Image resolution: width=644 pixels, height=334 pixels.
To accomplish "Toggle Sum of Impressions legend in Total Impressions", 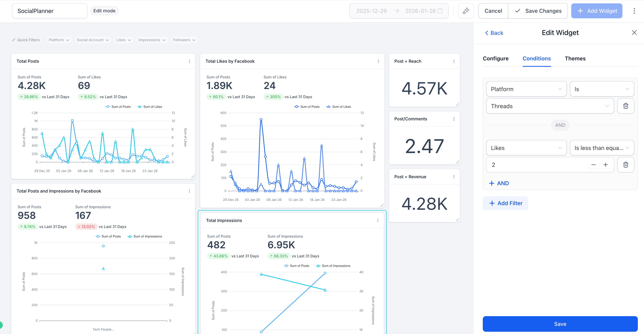I will 333,266.
